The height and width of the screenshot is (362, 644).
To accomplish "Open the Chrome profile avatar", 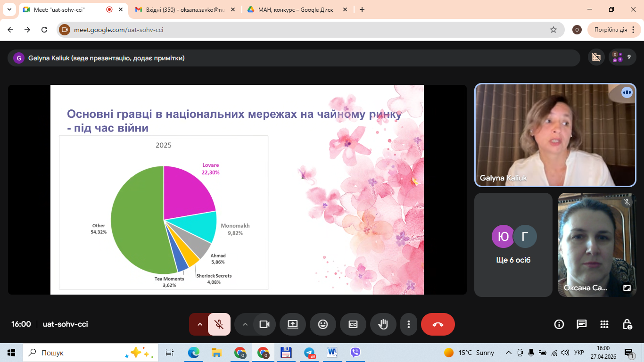I will (x=577, y=30).
